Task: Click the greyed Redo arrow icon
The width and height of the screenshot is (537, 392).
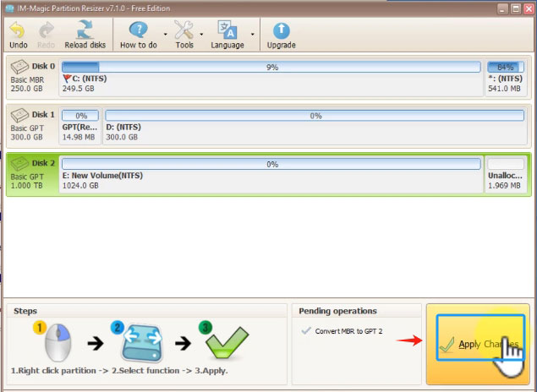Action: tap(46, 30)
